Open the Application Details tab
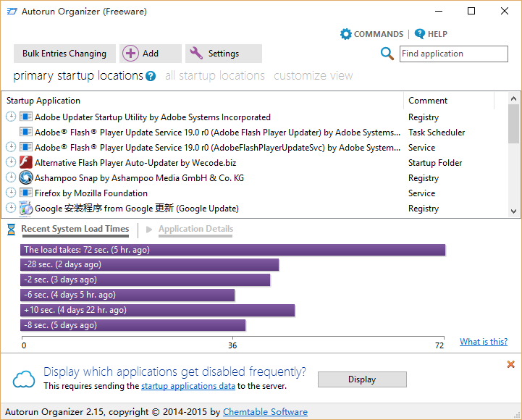 195,230
